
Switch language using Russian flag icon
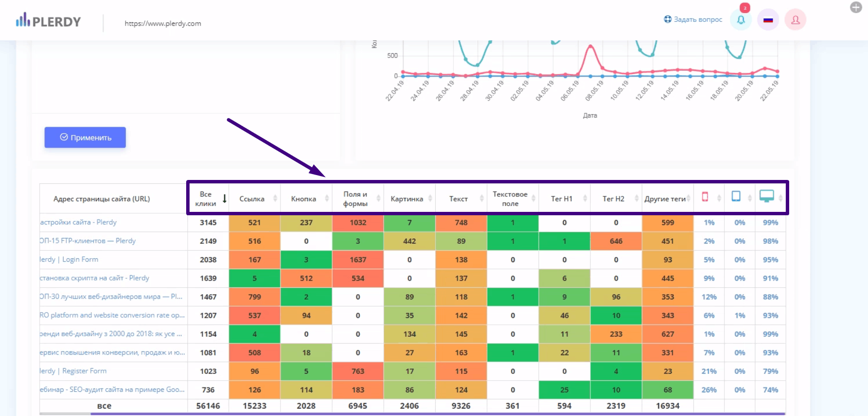(x=768, y=20)
